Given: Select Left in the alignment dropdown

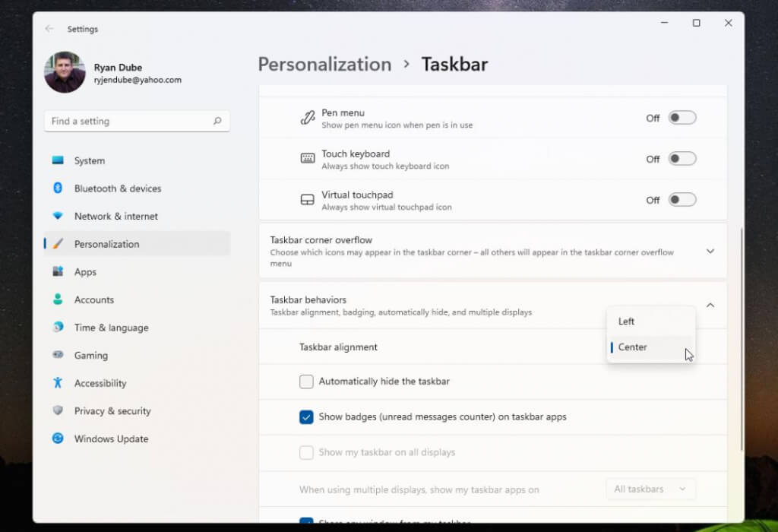Looking at the screenshot, I should (627, 321).
